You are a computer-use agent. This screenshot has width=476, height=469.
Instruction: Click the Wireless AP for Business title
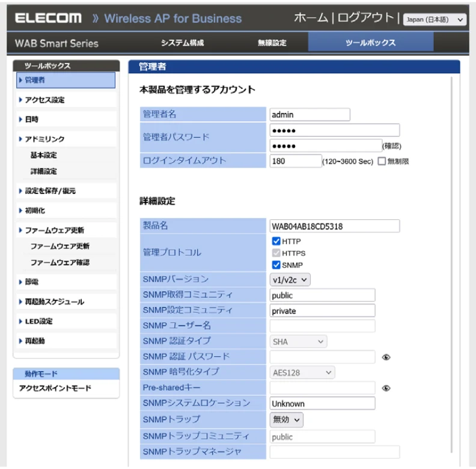(x=173, y=19)
